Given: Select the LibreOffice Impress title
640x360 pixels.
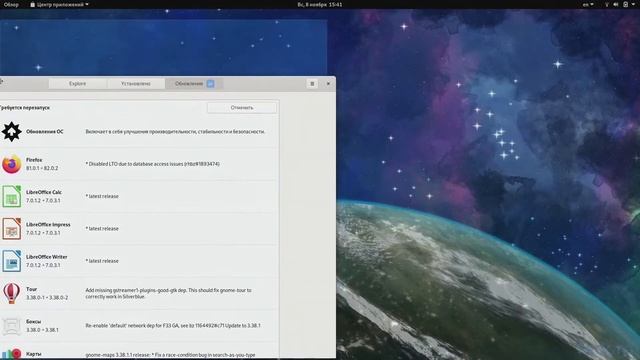Looking at the screenshot, I should click(48, 224).
